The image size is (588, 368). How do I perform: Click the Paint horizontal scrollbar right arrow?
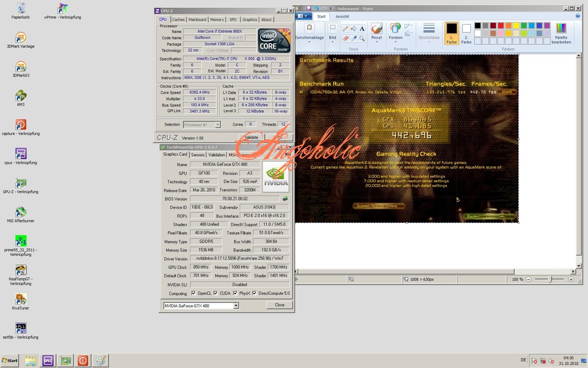pyautogui.click(x=573, y=272)
